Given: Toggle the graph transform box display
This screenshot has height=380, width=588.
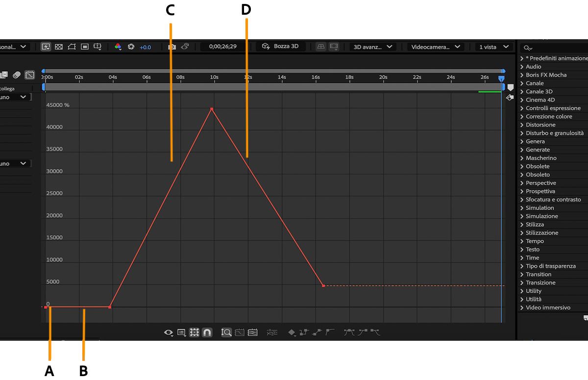Looking at the screenshot, I should tap(194, 332).
